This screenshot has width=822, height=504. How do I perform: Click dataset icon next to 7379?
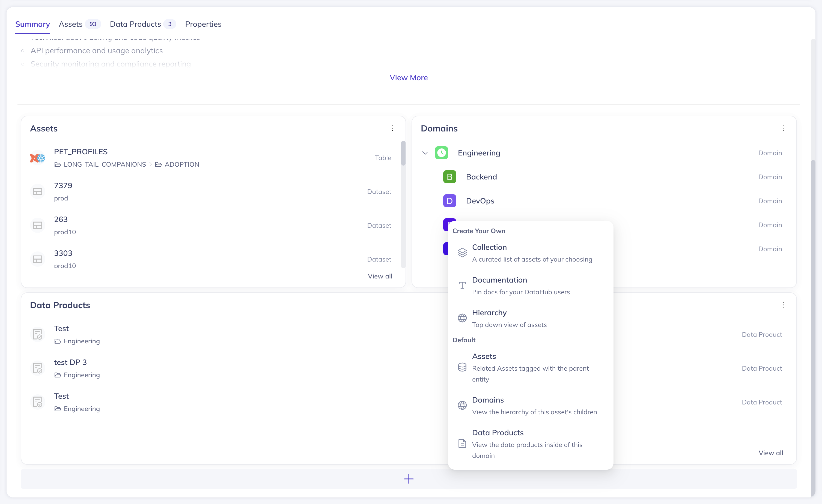[38, 192]
